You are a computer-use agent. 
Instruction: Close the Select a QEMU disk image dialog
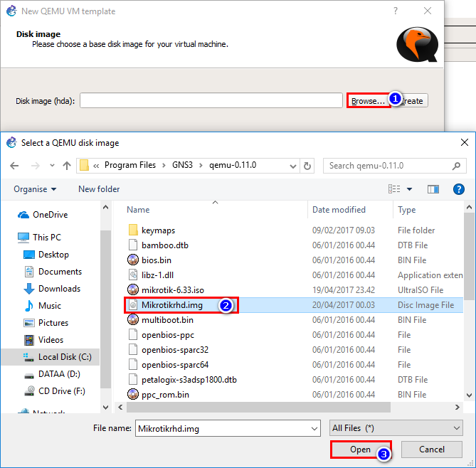point(464,142)
